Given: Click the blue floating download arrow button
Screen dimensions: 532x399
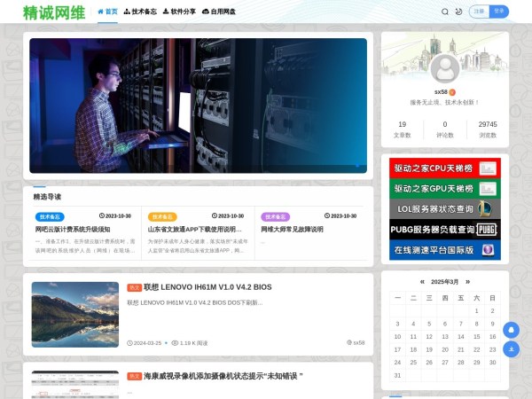Looking at the screenshot, I should click(x=511, y=349).
